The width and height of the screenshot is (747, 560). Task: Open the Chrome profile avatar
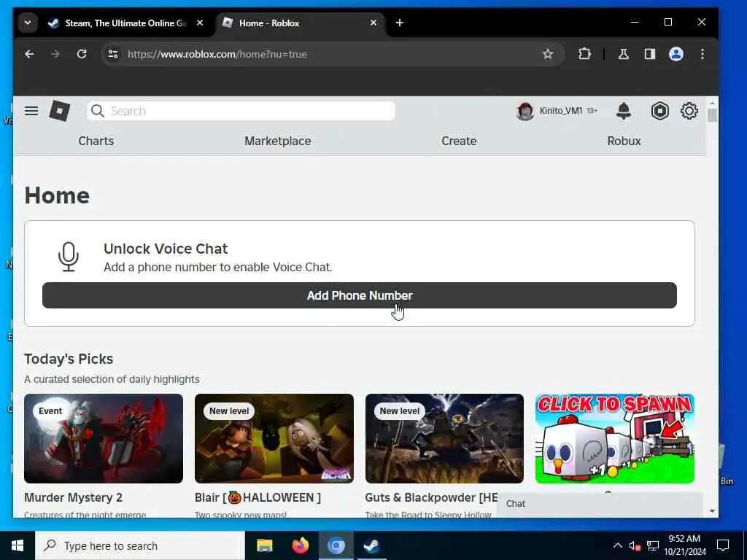pyautogui.click(x=676, y=54)
